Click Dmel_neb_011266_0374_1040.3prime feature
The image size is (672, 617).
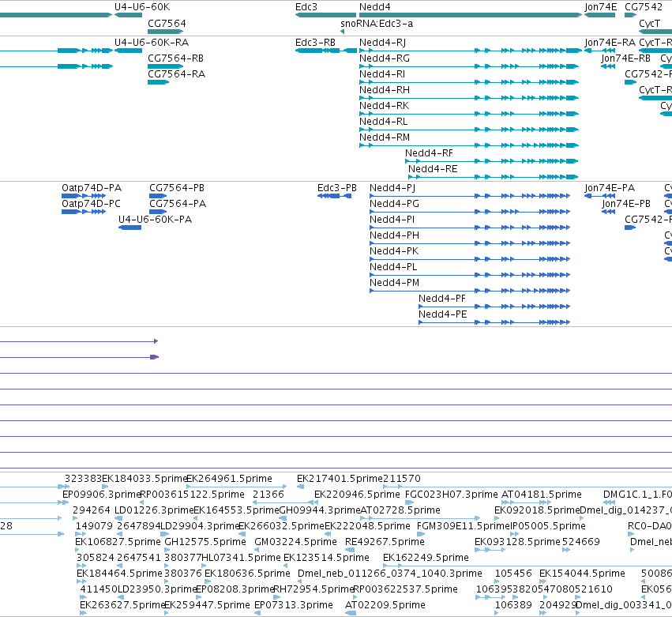[299, 581]
